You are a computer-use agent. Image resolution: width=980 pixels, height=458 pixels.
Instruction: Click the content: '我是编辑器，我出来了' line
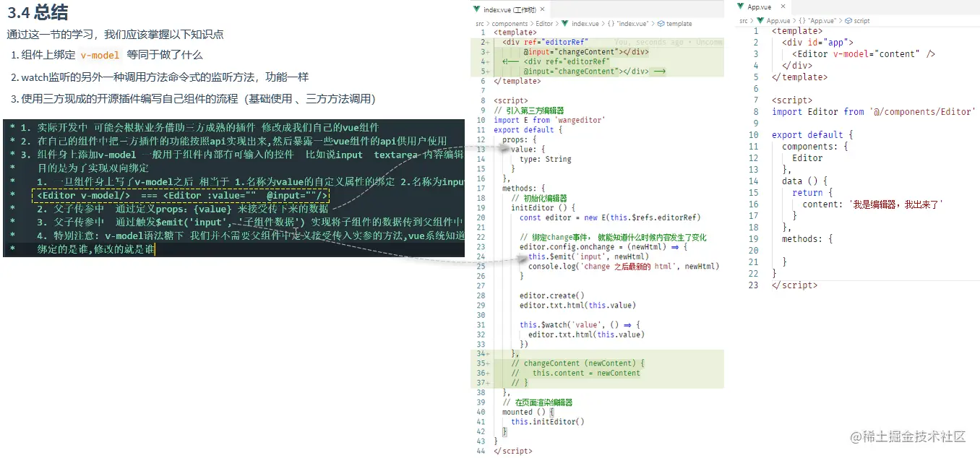coord(873,204)
